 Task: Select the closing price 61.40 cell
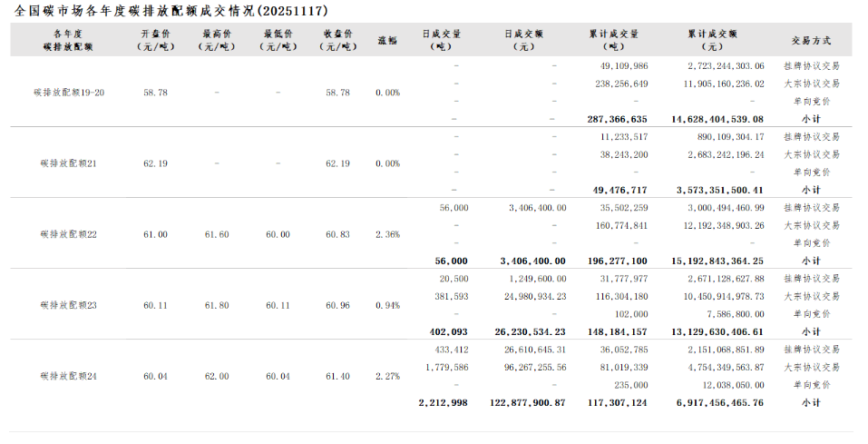tap(337, 376)
